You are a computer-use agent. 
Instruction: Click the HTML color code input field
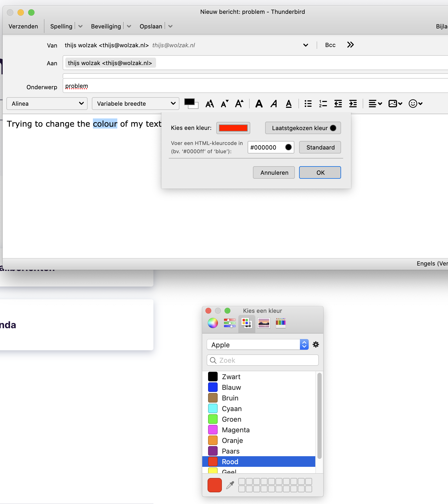[271, 147]
